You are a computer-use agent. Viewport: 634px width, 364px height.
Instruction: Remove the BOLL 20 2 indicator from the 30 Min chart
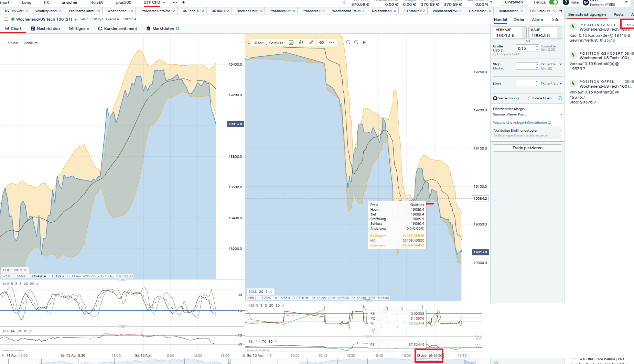tap(25, 270)
